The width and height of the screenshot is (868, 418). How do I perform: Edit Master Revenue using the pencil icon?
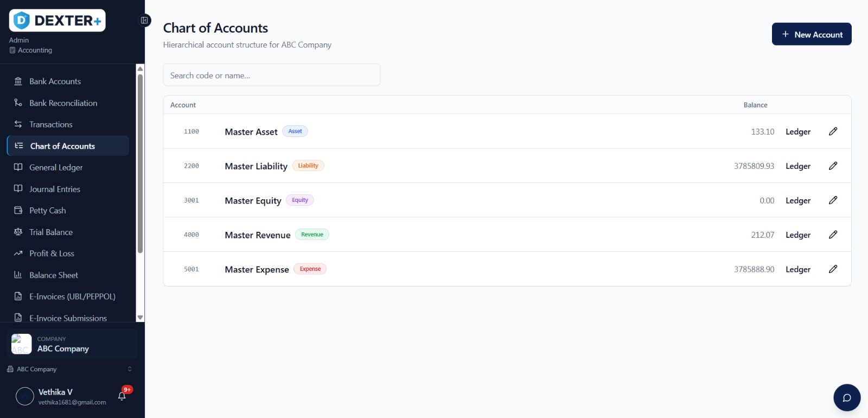coord(833,235)
